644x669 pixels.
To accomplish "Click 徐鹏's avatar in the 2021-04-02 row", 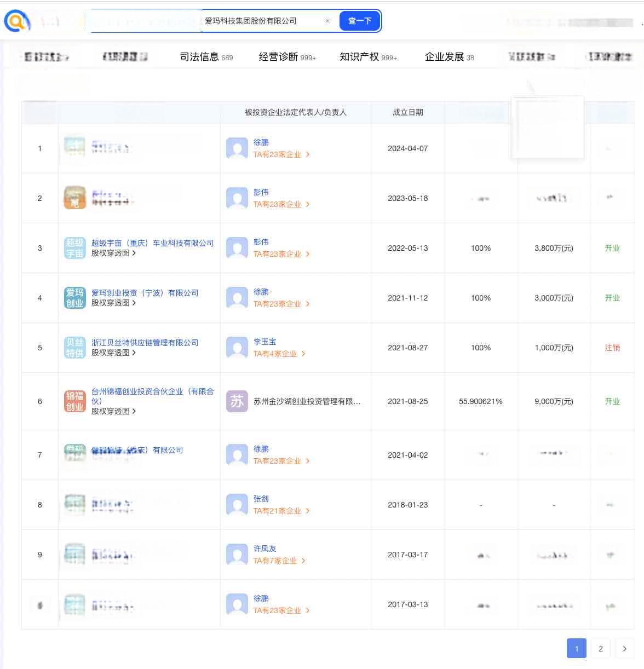I will click(x=237, y=455).
